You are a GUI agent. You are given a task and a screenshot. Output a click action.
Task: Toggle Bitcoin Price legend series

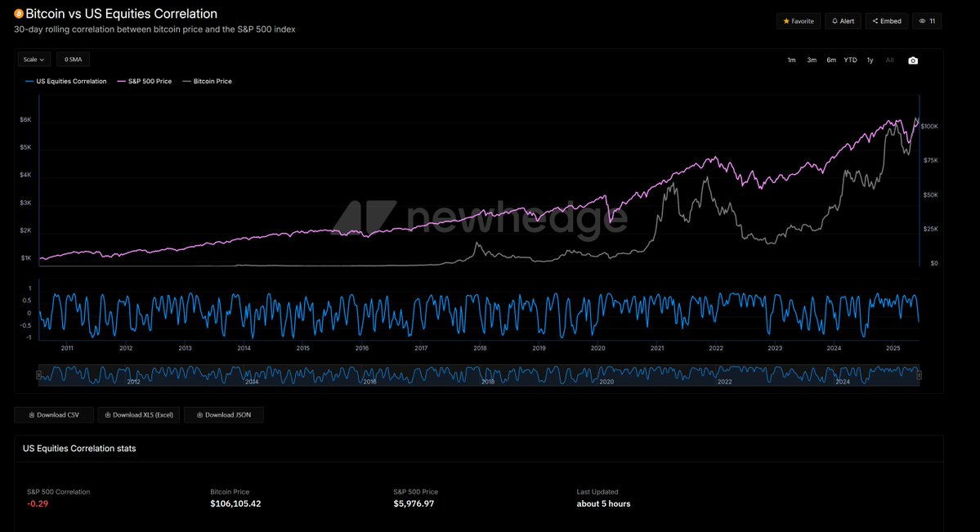coord(207,81)
